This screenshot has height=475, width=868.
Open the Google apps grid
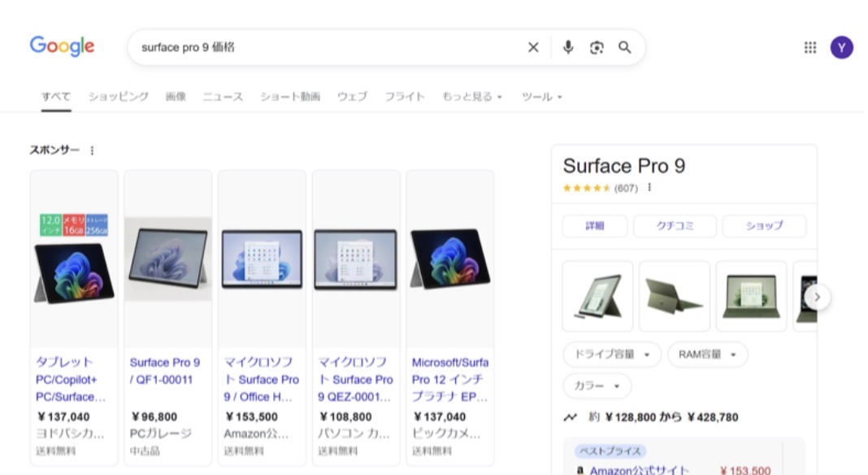point(809,47)
